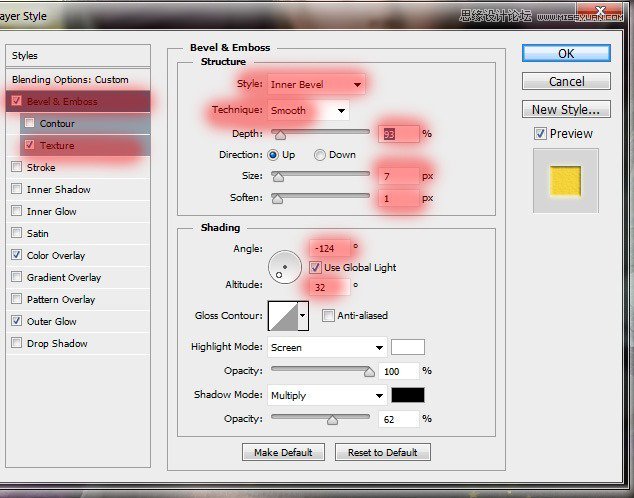Enable the Anti-aliased checkbox
Screen dimensions: 634x498
328,315
